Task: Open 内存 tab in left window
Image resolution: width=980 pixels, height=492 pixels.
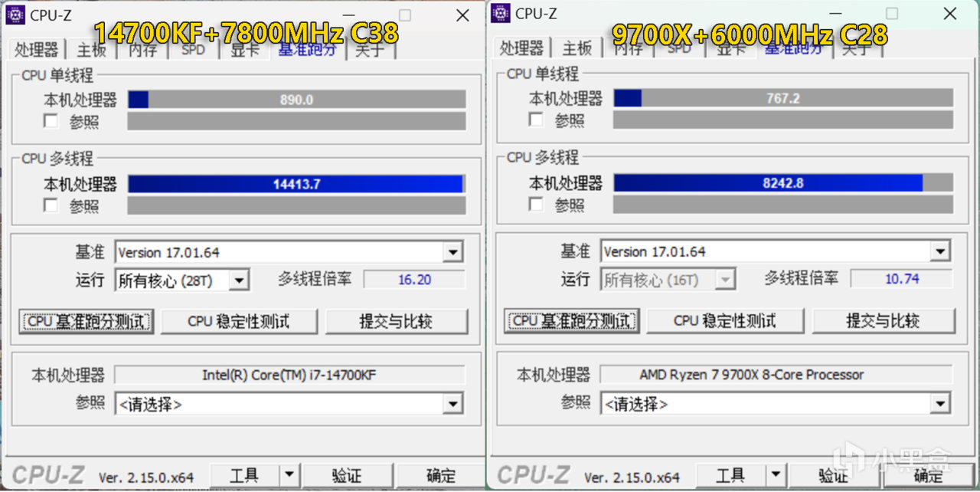Action: click(x=142, y=50)
